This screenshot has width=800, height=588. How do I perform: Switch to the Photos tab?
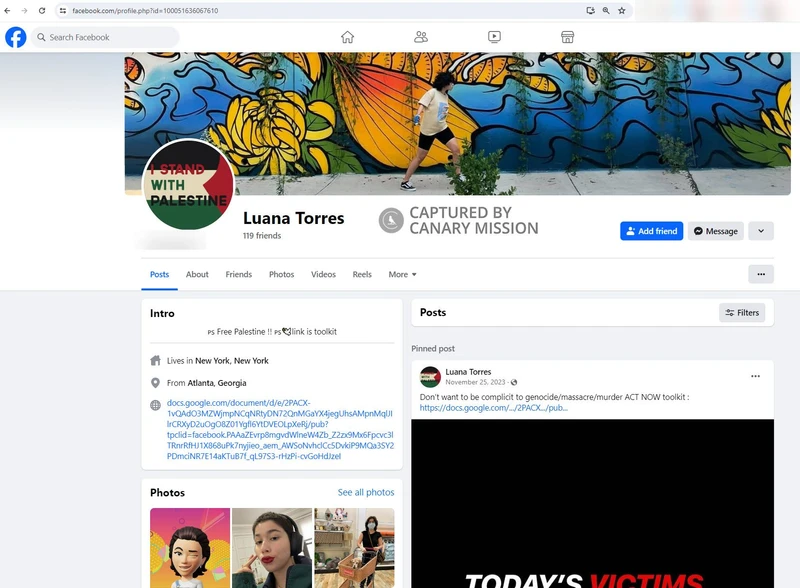[x=281, y=274]
